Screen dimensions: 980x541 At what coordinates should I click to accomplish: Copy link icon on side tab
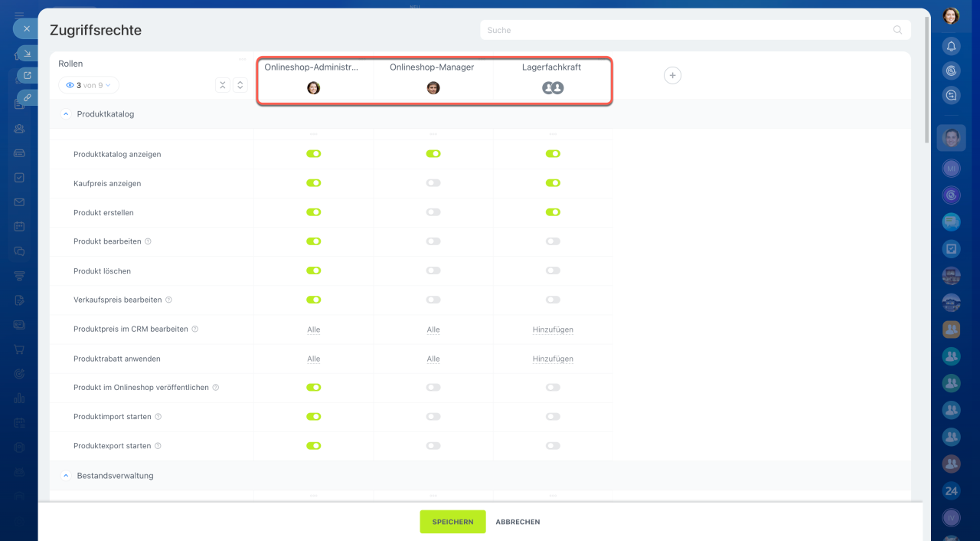[28, 97]
